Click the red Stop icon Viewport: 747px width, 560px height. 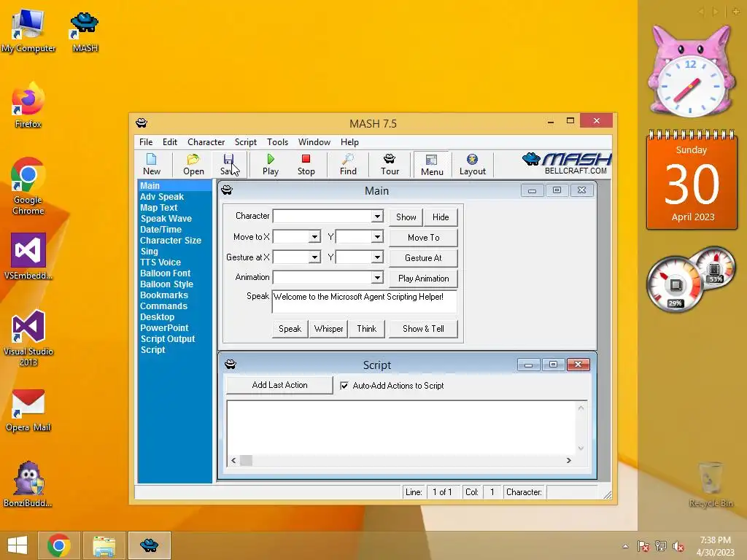(306, 164)
